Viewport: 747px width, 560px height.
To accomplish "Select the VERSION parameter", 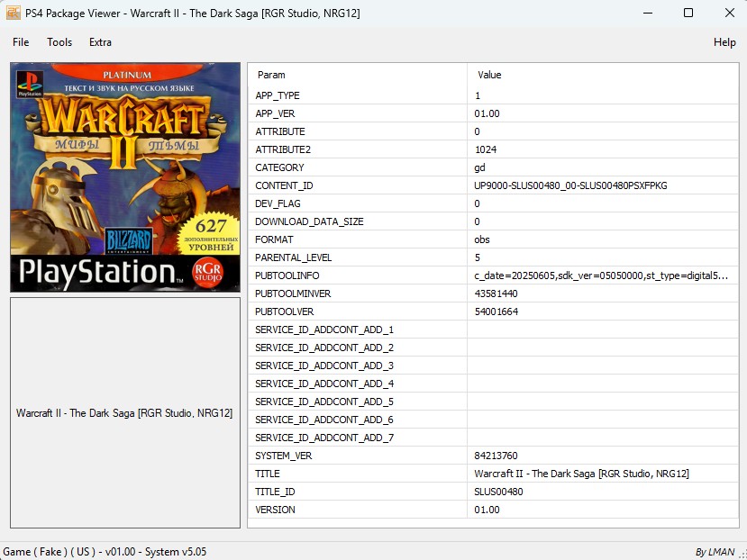I will pyautogui.click(x=275, y=510).
